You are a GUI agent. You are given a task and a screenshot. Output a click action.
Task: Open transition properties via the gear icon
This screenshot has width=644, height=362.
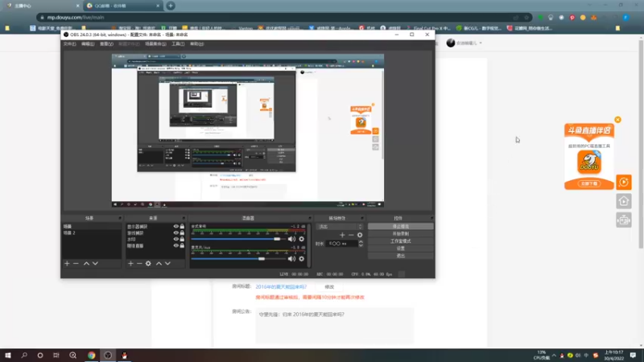[360, 235]
